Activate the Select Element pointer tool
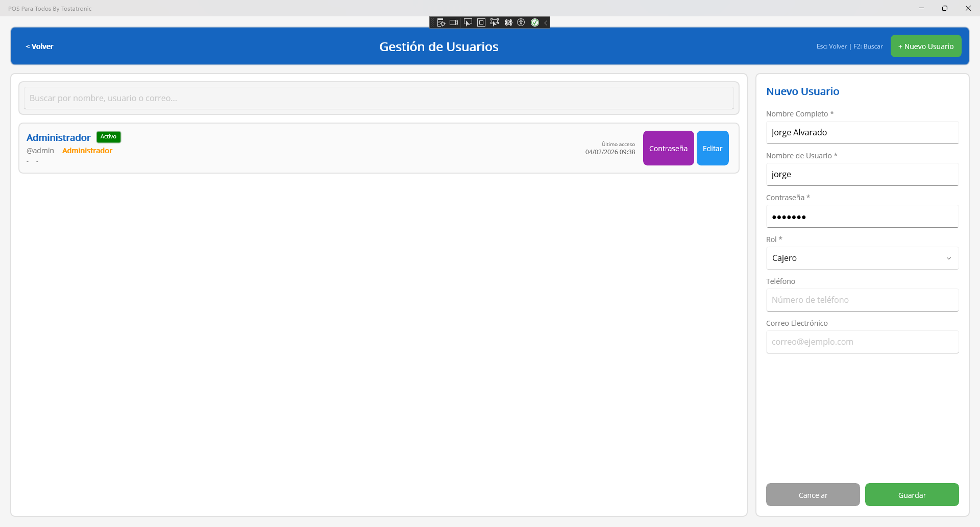Image resolution: width=980 pixels, height=527 pixels. pos(468,22)
